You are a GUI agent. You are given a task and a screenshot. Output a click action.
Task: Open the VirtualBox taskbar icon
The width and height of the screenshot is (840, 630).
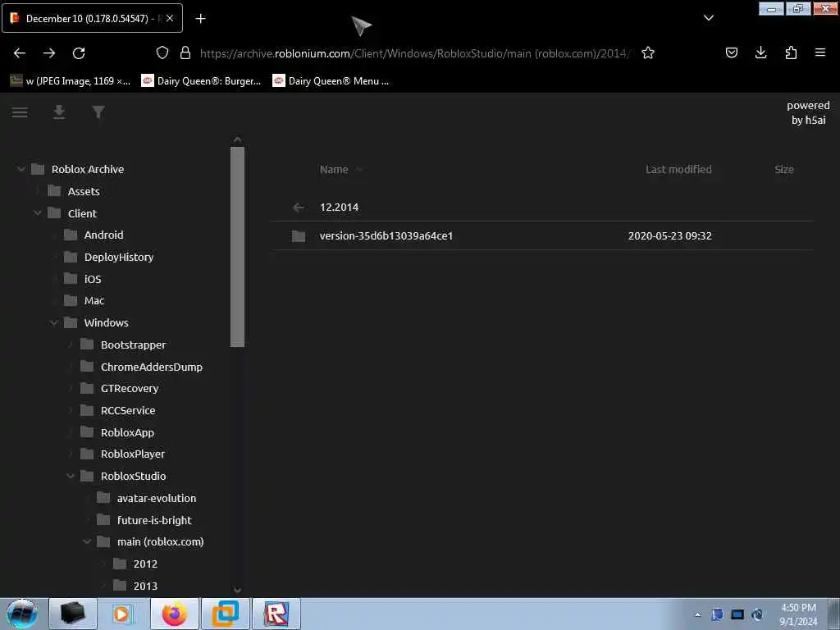226,614
